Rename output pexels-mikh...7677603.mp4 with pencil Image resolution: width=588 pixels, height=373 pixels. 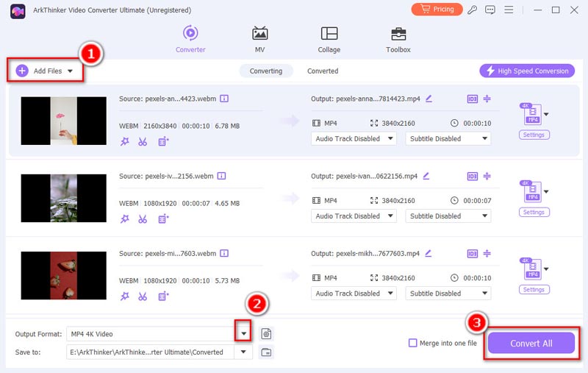point(428,253)
